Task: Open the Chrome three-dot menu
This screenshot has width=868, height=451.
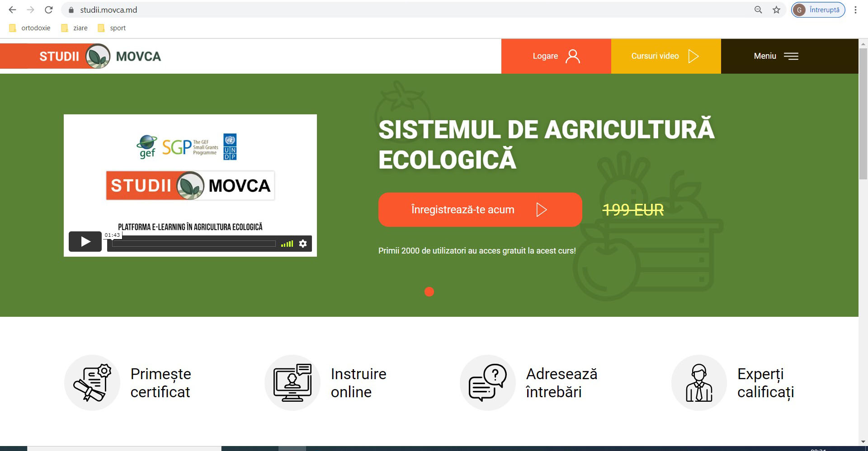Action: pos(855,9)
